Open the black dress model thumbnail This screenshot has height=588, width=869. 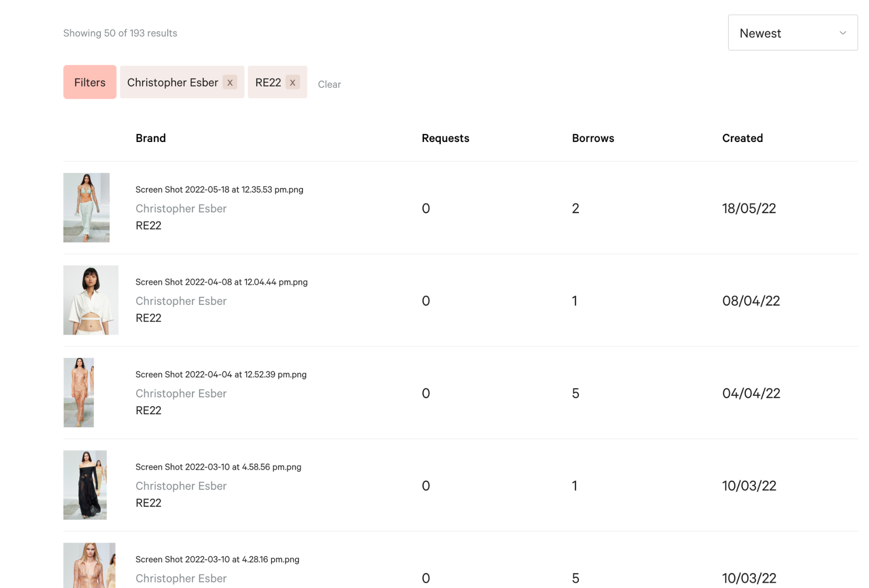[x=85, y=485]
